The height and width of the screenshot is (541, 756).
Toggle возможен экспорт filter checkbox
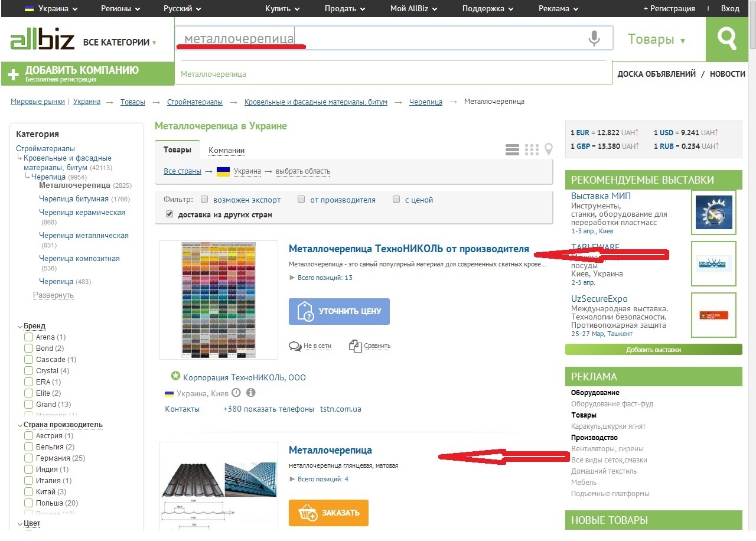204,200
